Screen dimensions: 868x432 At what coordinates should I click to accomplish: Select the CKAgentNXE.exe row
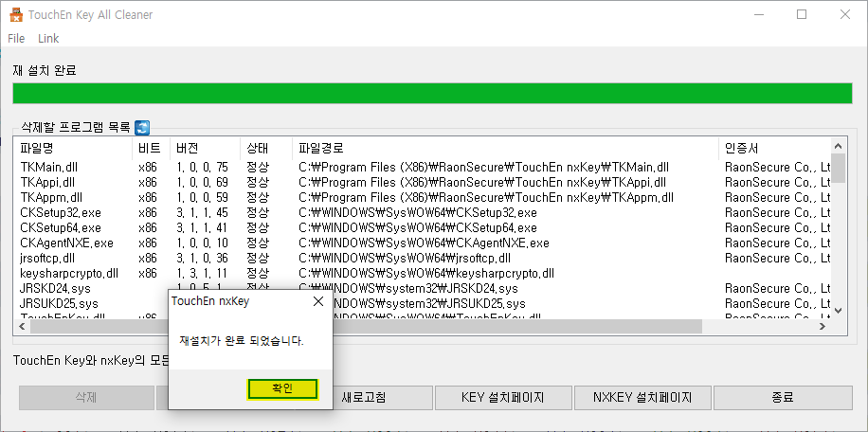tap(423, 243)
